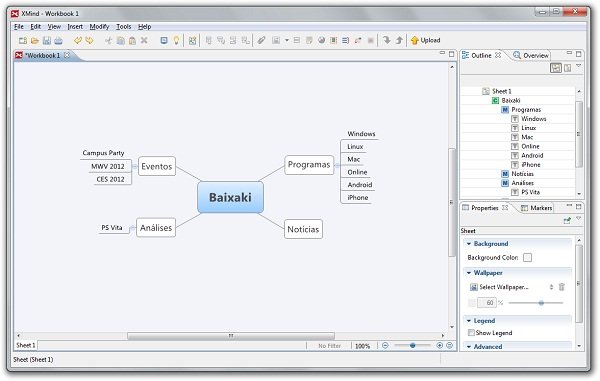Click the Properties panel export icon

point(567,220)
